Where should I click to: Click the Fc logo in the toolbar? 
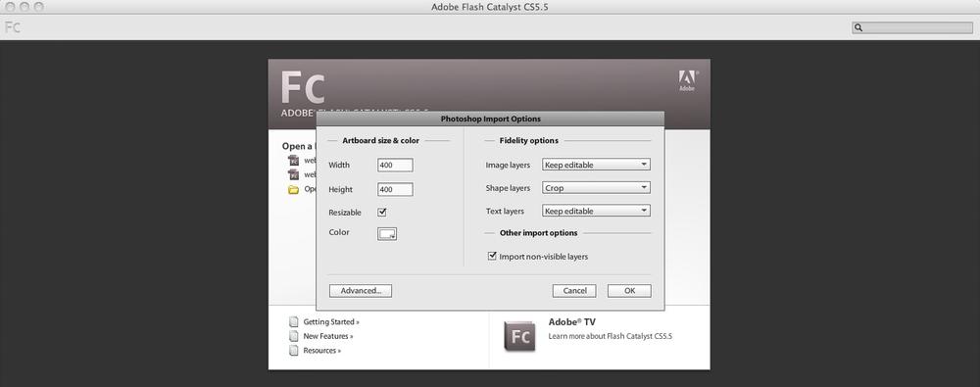[x=13, y=27]
